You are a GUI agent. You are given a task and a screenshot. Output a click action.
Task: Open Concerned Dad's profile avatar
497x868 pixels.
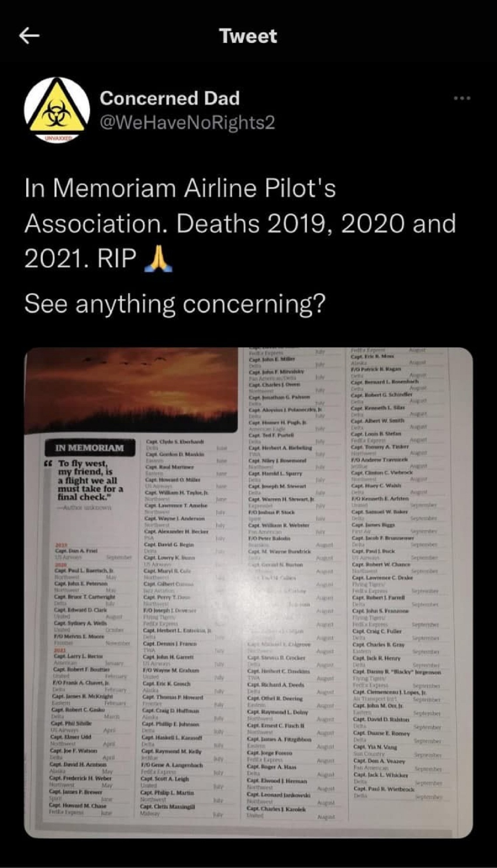pos(57,110)
